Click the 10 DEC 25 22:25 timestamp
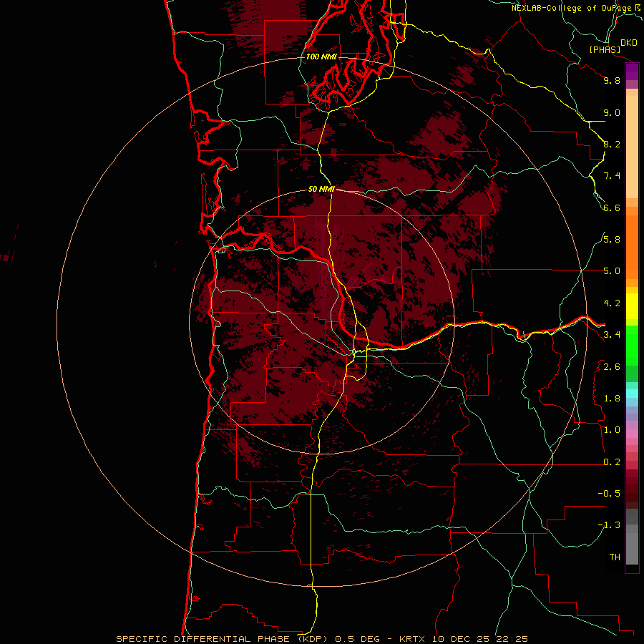The width and height of the screenshot is (644, 644). (x=479, y=639)
